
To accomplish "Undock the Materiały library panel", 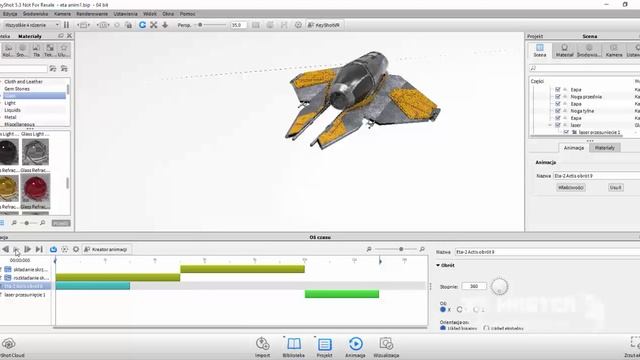I will click(x=61, y=36).
